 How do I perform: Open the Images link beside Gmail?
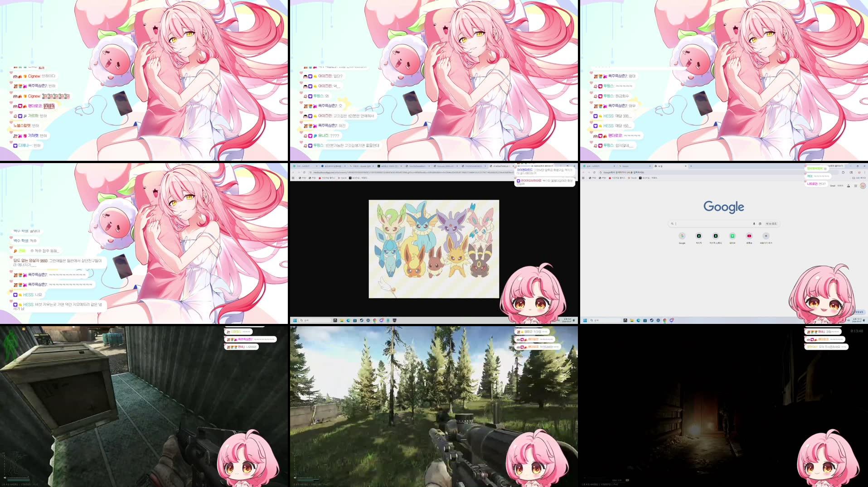(x=840, y=186)
